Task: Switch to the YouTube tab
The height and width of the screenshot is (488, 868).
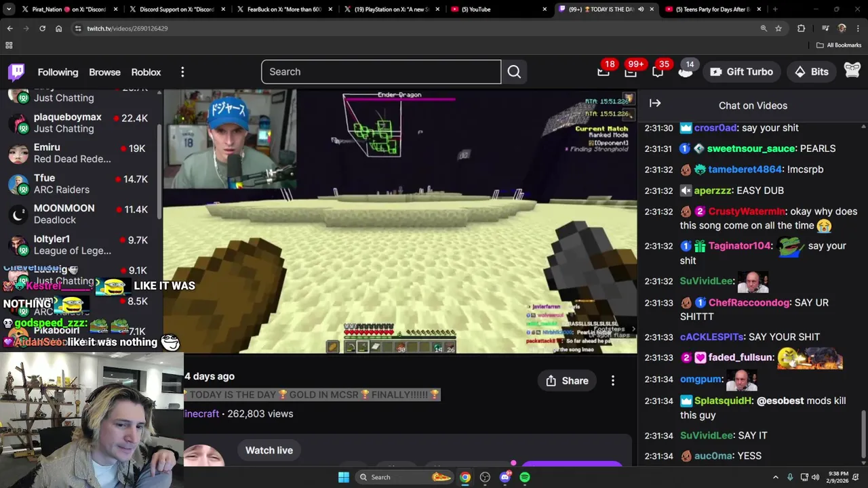Action: click(x=498, y=9)
